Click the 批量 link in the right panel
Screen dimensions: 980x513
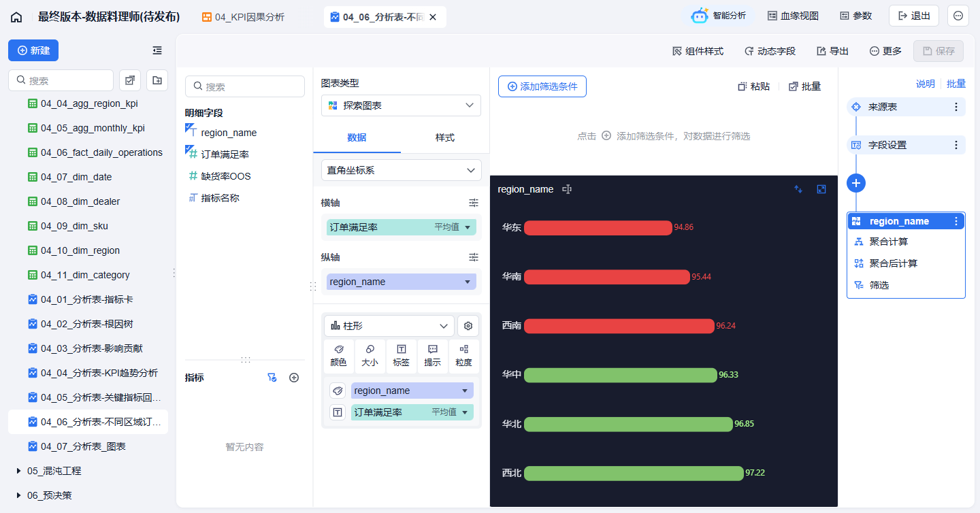pos(956,84)
